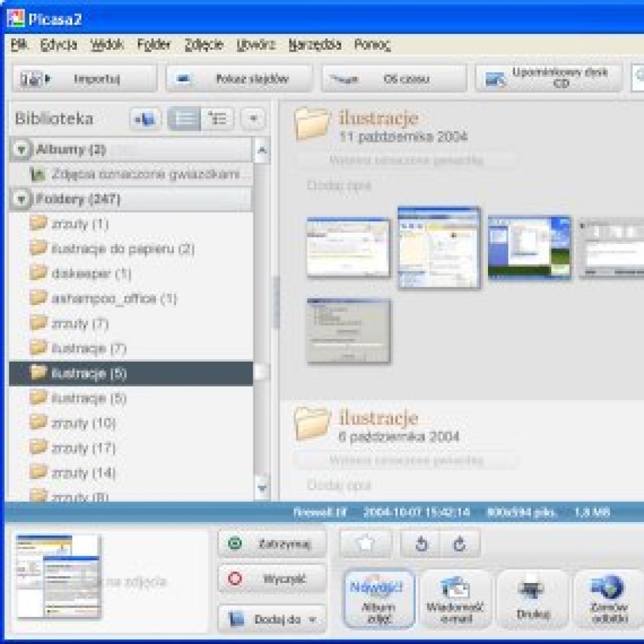Click the highlighted ilustracje (5) folder row
Screen dimensions: 644x644
point(131,373)
